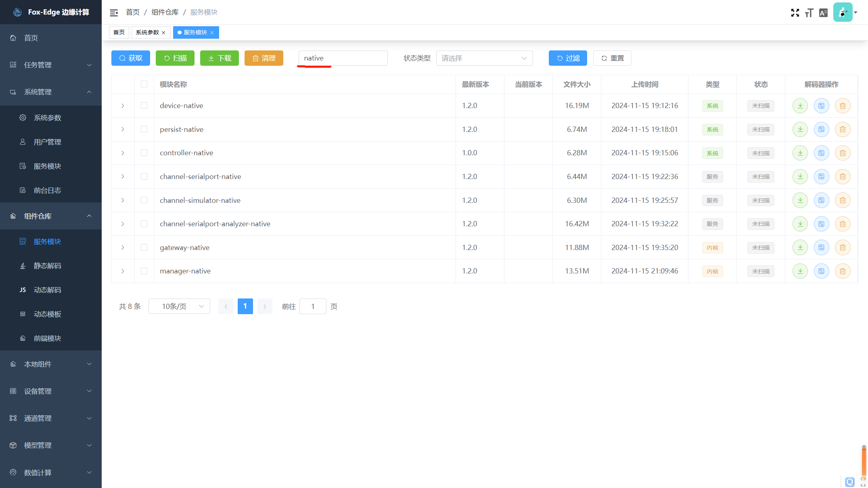Click blue details icon for channel-serialport-analyzer-native row
Screen dimensions: 868x488
tap(821, 224)
